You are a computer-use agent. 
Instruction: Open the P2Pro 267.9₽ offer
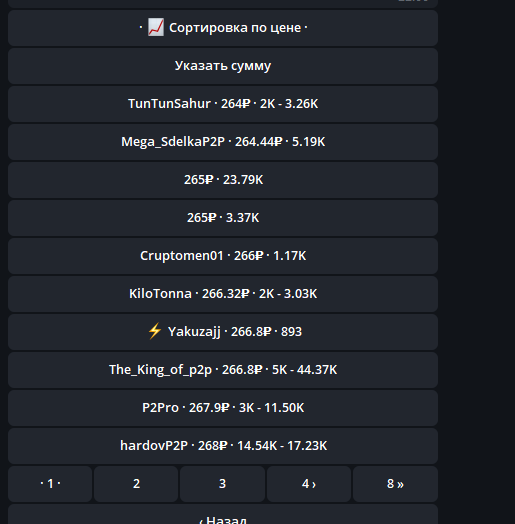[x=223, y=408]
